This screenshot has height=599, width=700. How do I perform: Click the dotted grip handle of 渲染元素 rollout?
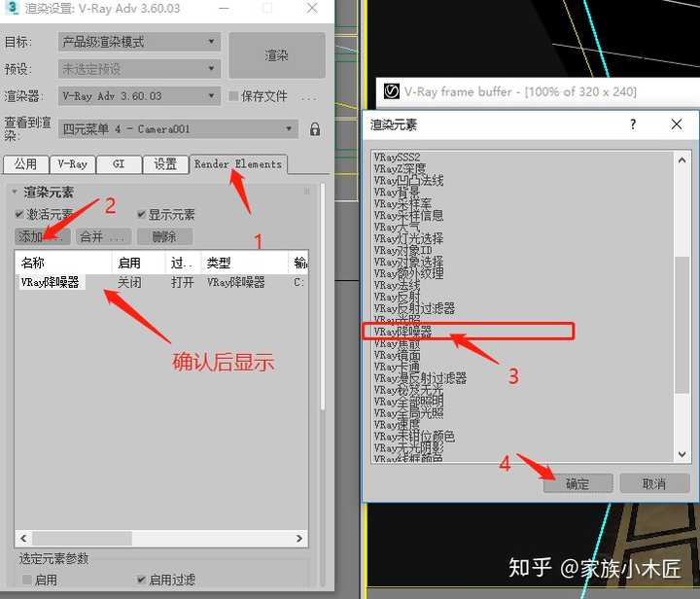(306, 192)
